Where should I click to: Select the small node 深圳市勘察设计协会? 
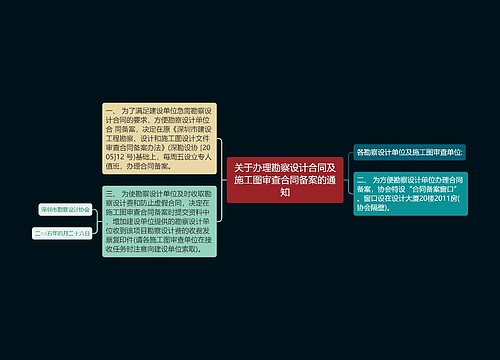click(x=65, y=210)
